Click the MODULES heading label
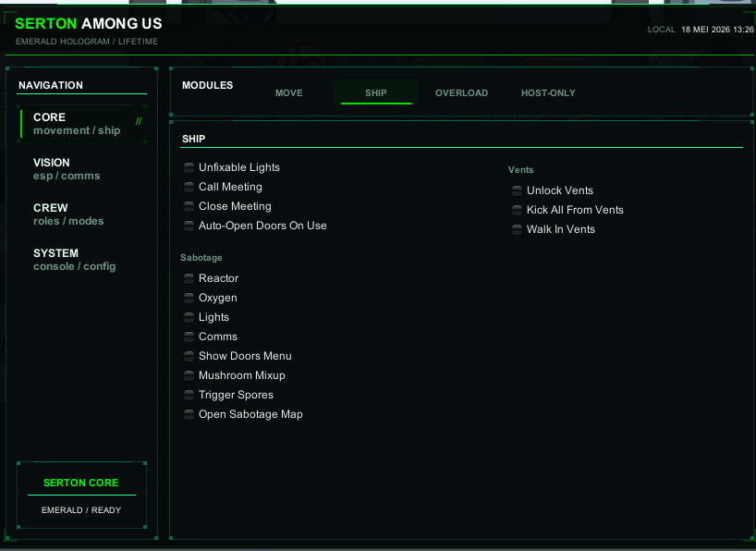Image resolution: width=756 pixels, height=551 pixels. point(207,85)
